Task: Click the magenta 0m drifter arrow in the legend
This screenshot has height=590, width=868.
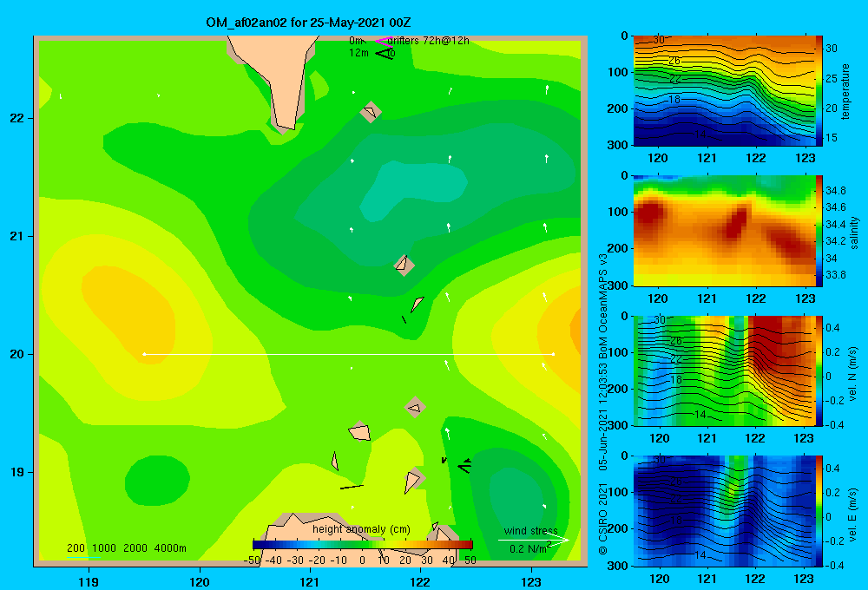Action: [x=383, y=41]
